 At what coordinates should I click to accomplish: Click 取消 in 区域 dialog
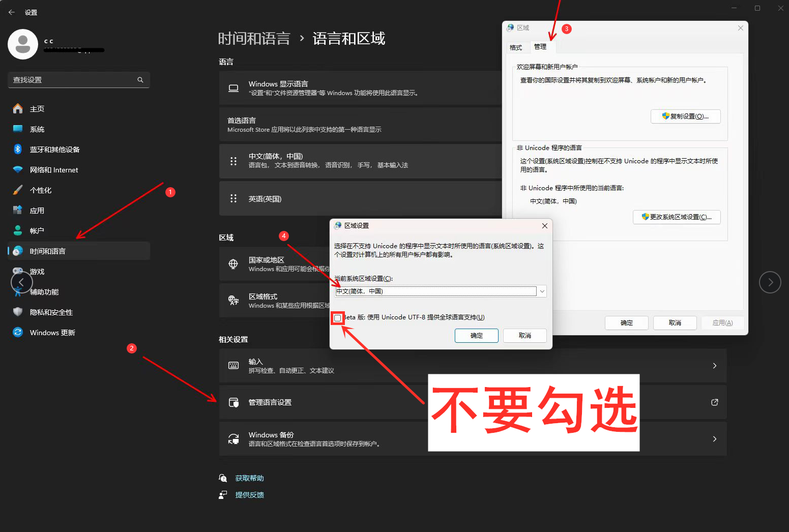(675, 323)
